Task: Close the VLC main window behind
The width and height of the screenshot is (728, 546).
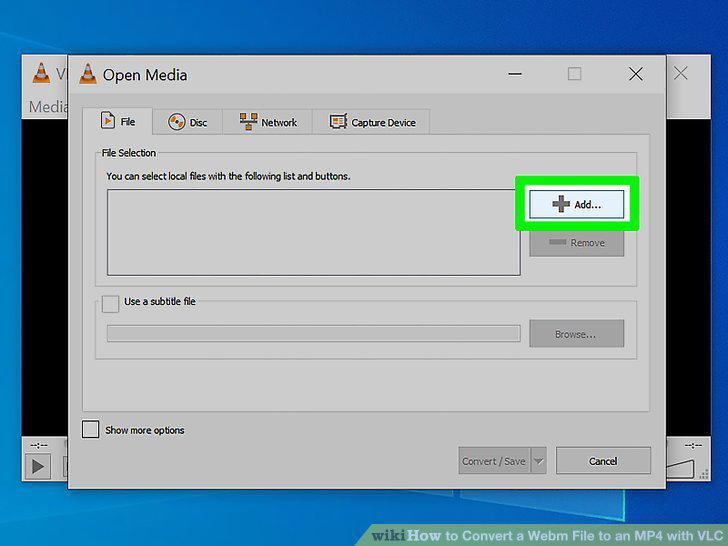Action: (x=681, y=73)
